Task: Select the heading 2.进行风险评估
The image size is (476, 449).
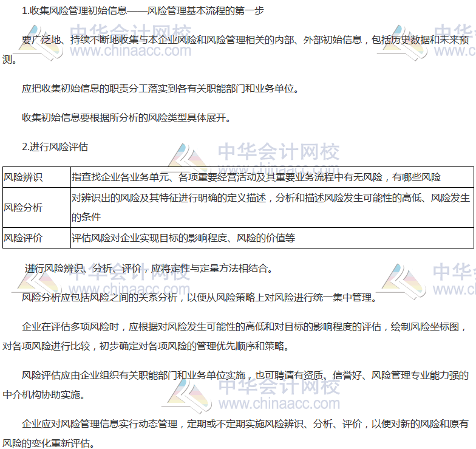Action: pos(55,146)
